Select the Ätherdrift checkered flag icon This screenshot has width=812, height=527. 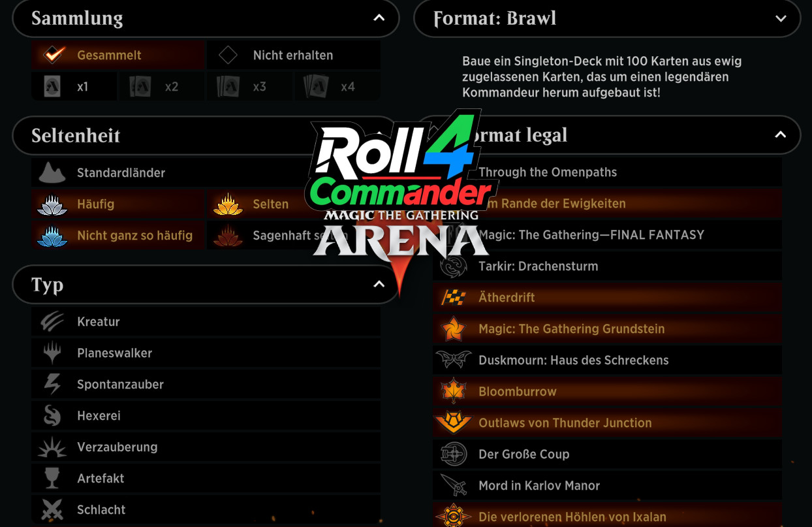(453, 297)
